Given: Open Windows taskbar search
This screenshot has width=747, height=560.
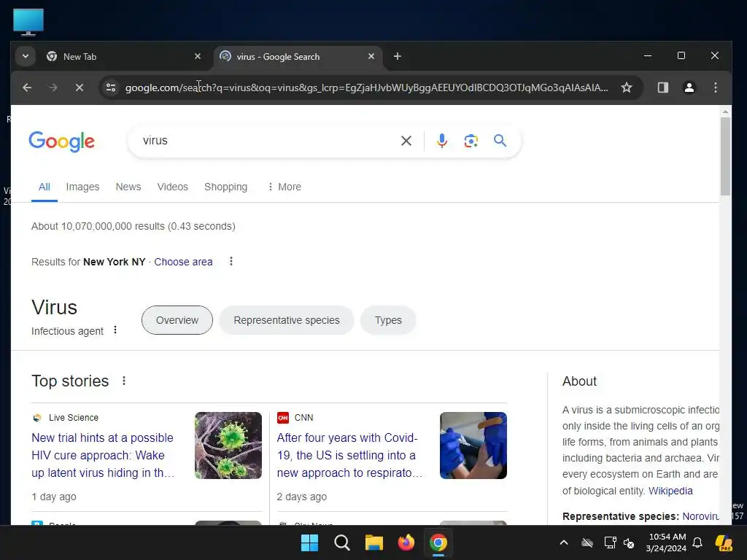Looking at the screenshot, I should point(341,542).
